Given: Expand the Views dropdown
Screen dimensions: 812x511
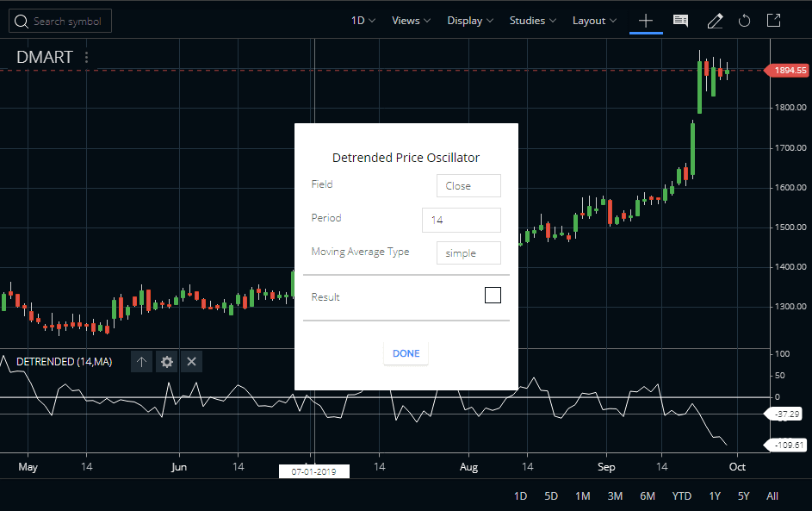Looking at the screenshot, I should tap(412, 21).
